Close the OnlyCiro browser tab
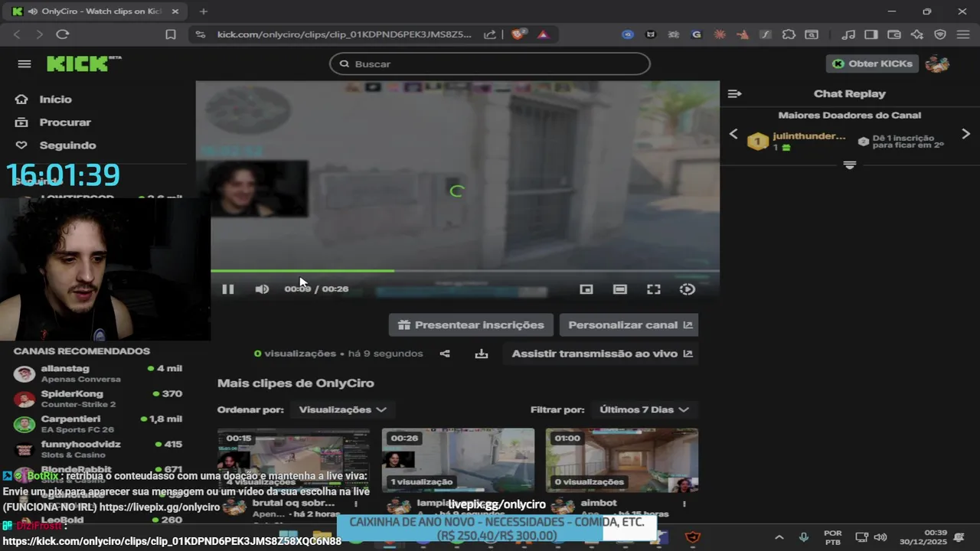The width and height of the screenshot is (980, 551). point(175,11)
